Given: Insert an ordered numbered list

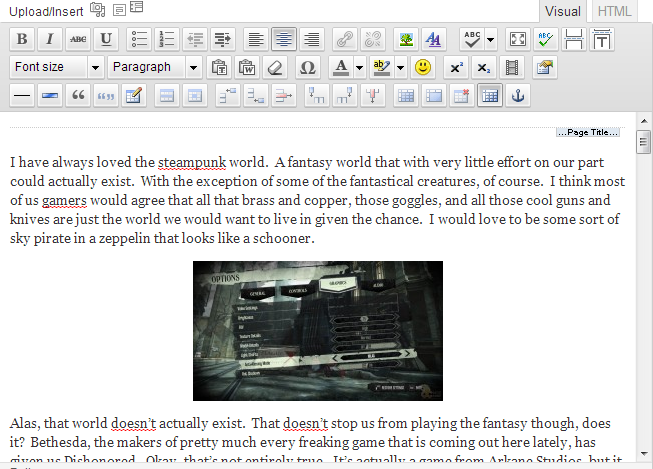Looking at the screenshot, I should coord(167,39).
